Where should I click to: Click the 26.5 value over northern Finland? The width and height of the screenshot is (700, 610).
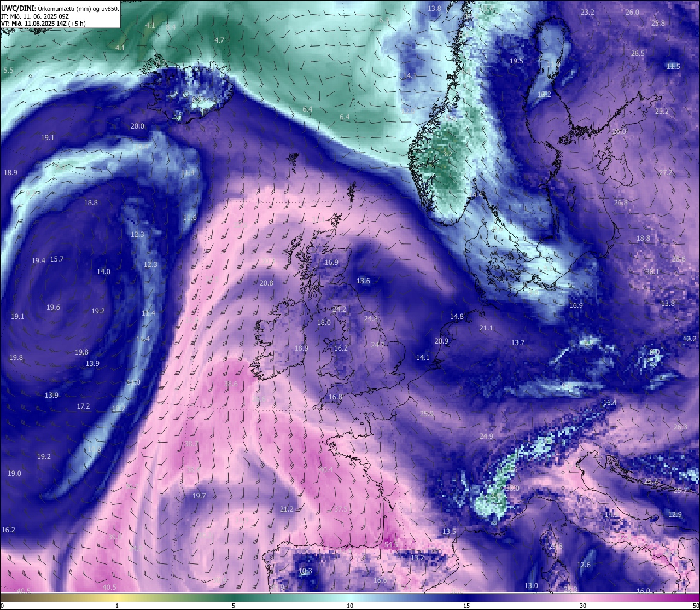pyautogui.click(x=638, y=53)
